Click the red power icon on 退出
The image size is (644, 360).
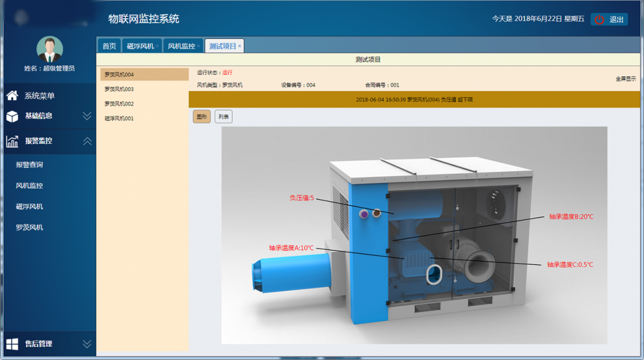point(599,20)
